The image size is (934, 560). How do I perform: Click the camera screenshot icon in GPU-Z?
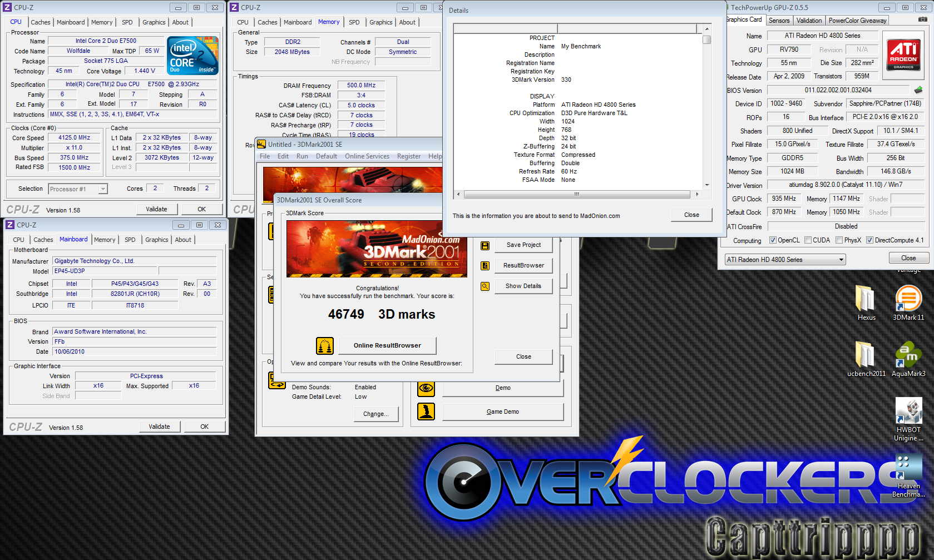(922, 19)
